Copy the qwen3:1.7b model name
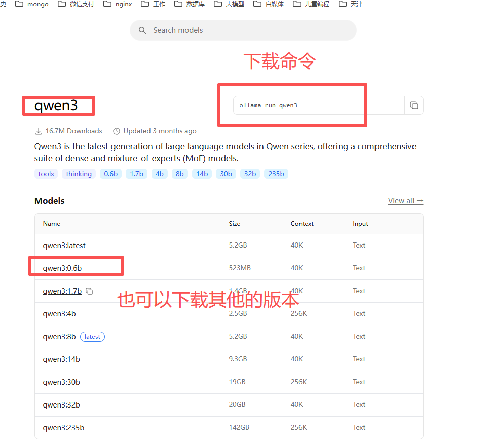Image resolution: width=488 pixels, height=448 pixels. coord(89,291)
